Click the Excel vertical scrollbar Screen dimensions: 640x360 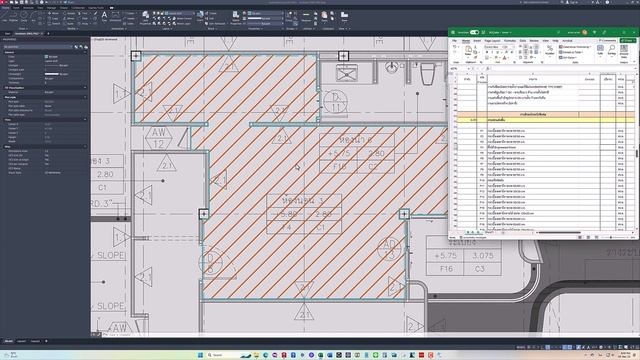click(636, 153)
